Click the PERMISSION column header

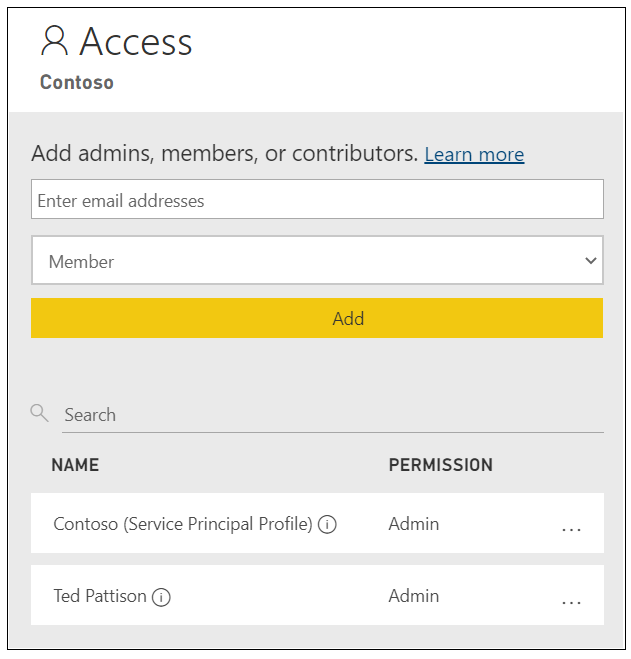440,465
